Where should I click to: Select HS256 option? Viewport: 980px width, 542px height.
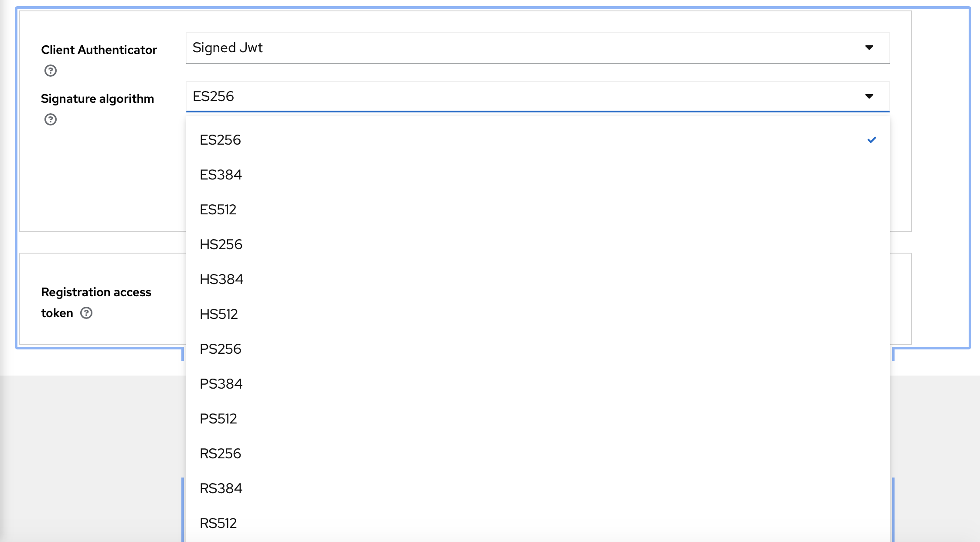[538, 244]
